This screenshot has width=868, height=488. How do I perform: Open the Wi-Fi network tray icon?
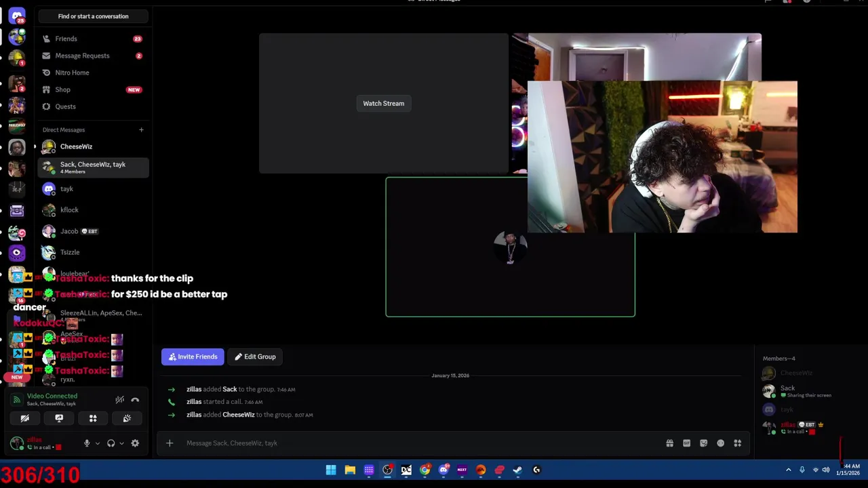pyautogui.click(x=815, y=470)
